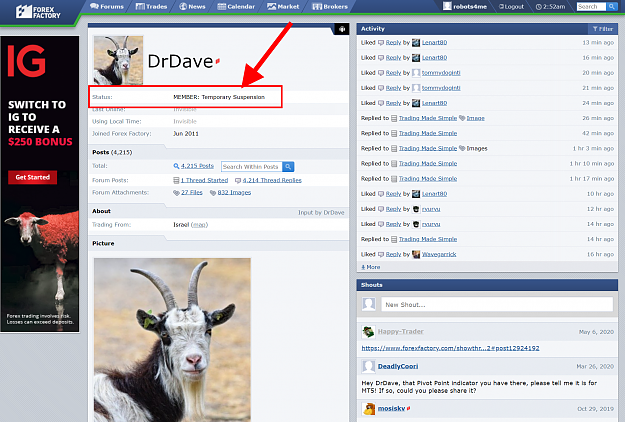Open the 1 Thread Started link
625x422 pixels.
pos(204,180)
